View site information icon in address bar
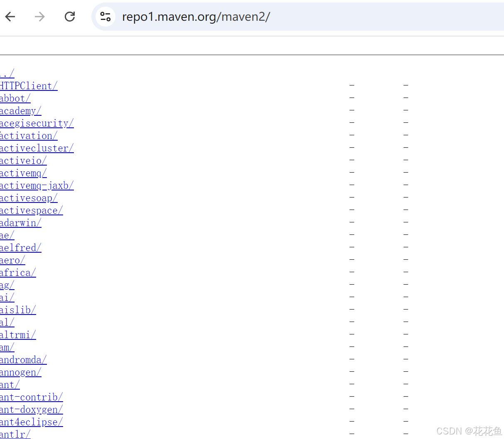Image resolution: width=504 pixels, height=439 pixels. point(105,17)
